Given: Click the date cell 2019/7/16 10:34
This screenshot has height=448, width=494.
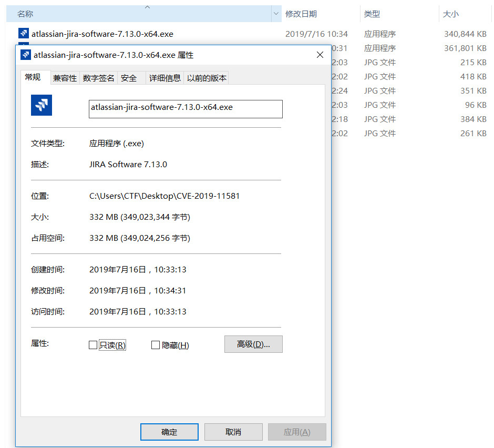Looking at the screenshot, I should click(x=316, y=34).
